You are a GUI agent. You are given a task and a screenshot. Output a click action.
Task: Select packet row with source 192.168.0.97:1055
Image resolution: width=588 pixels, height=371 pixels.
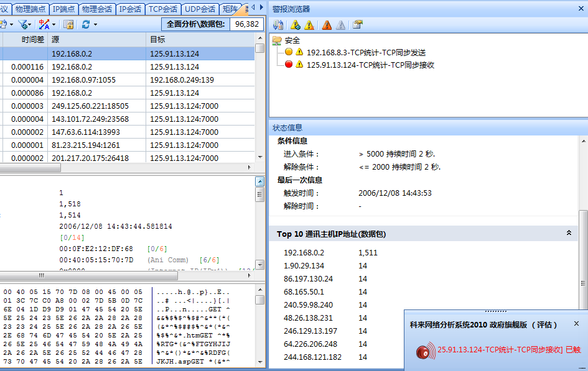128,80
